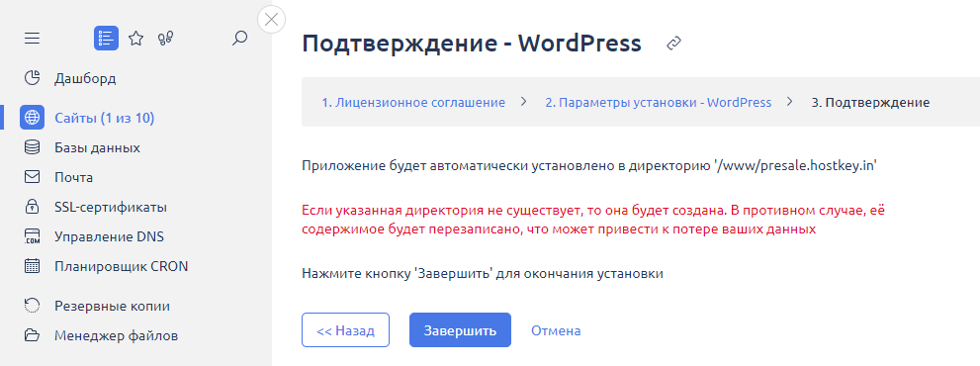
Task: Return to step 1 Лицензионное соглашение
Action: pyautogui.click(x=413, y=103)
